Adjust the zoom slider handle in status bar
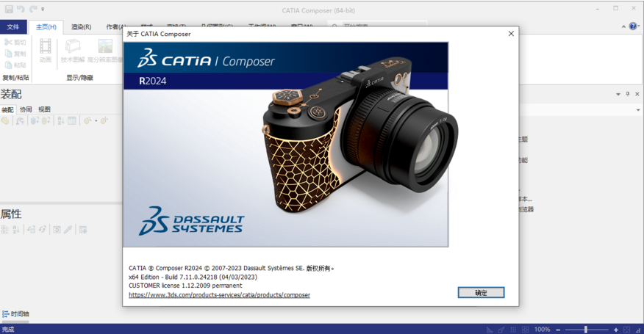 [x=586, y=330]
